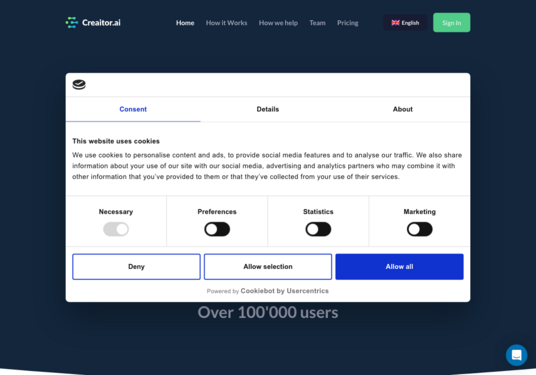Click the 'Over 100'000 users' heading

(268, 312)
